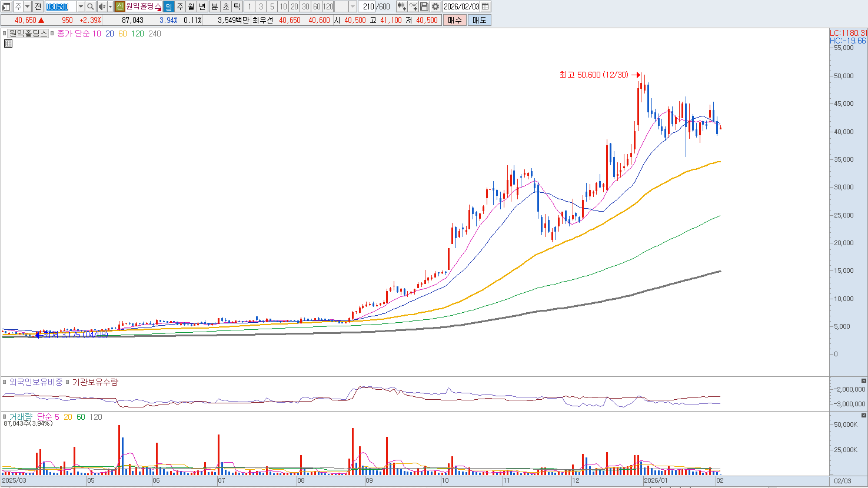This screenshot has width=868, height=488.
Task: Open the date picker calendar icon
Action: pos(485,6)
